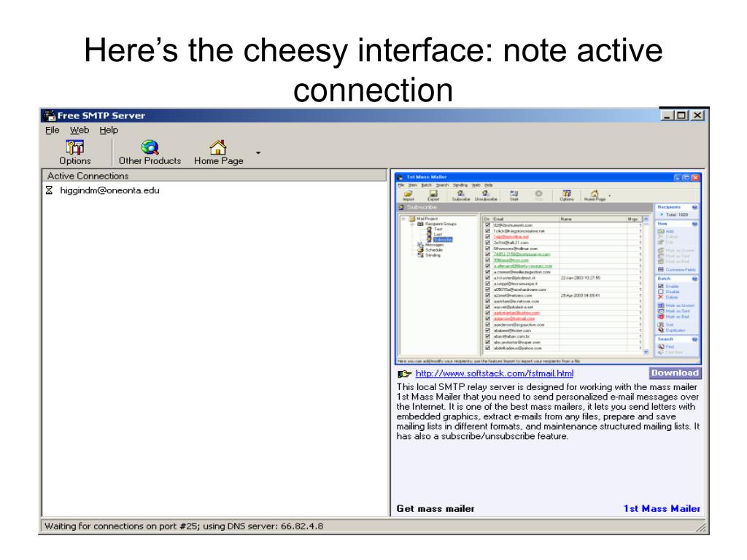The width and height of the screenshot is (747, 560).
Task: Minimize the Free SMTP Server window
Action: tap(667, 115)
